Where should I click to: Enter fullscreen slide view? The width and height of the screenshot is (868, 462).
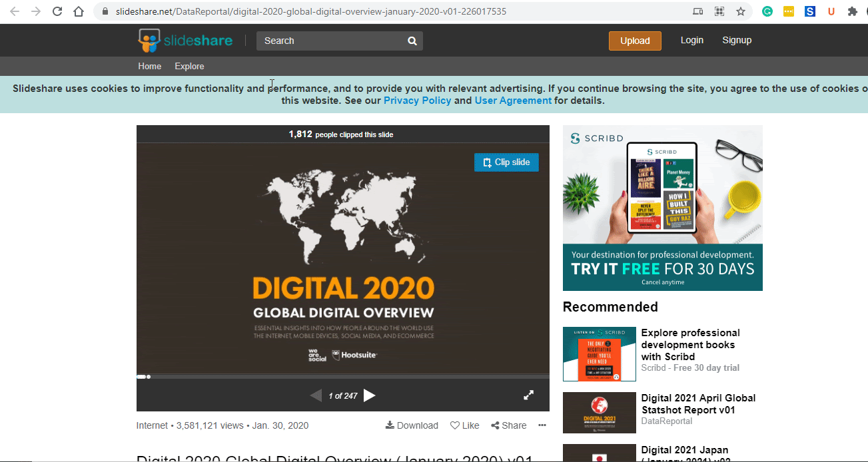coord(528,395)
